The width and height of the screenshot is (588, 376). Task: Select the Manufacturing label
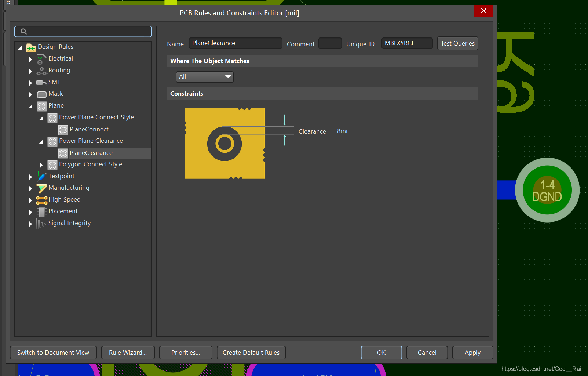pos(69,188)
